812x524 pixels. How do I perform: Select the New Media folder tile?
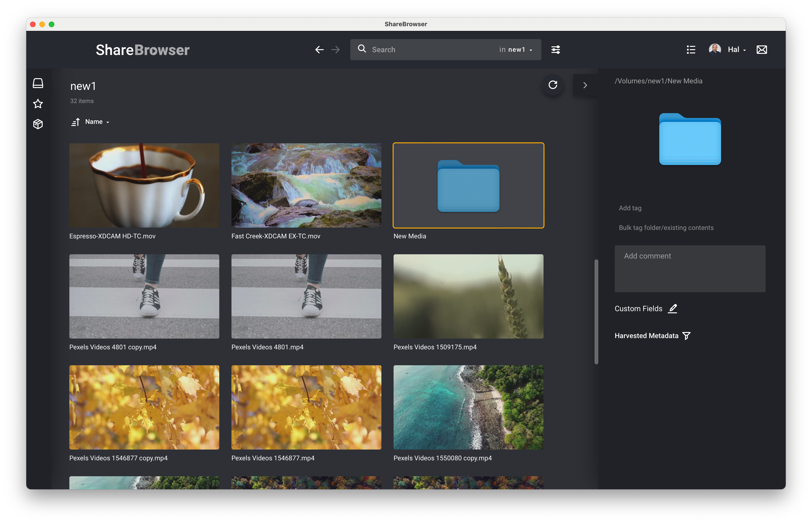468,185
